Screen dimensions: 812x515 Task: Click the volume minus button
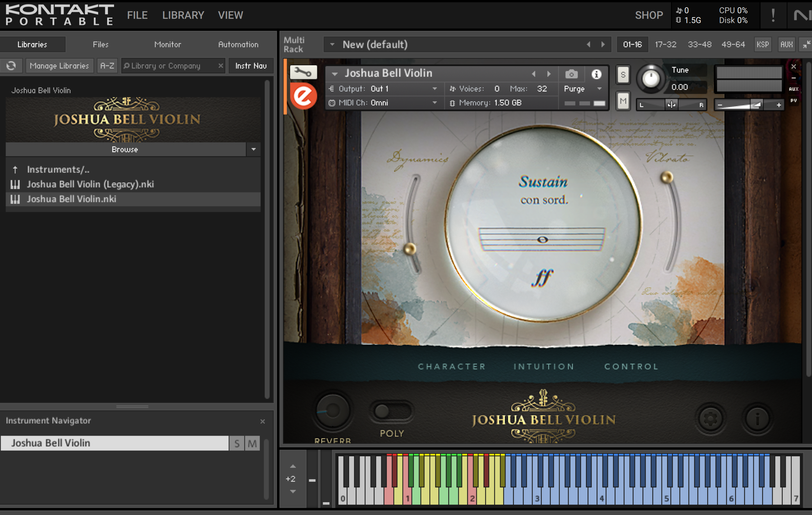pos(720,105)
